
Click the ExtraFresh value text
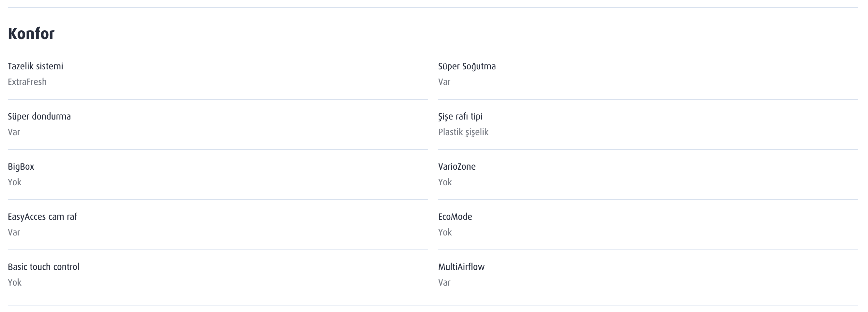[27, 82]
